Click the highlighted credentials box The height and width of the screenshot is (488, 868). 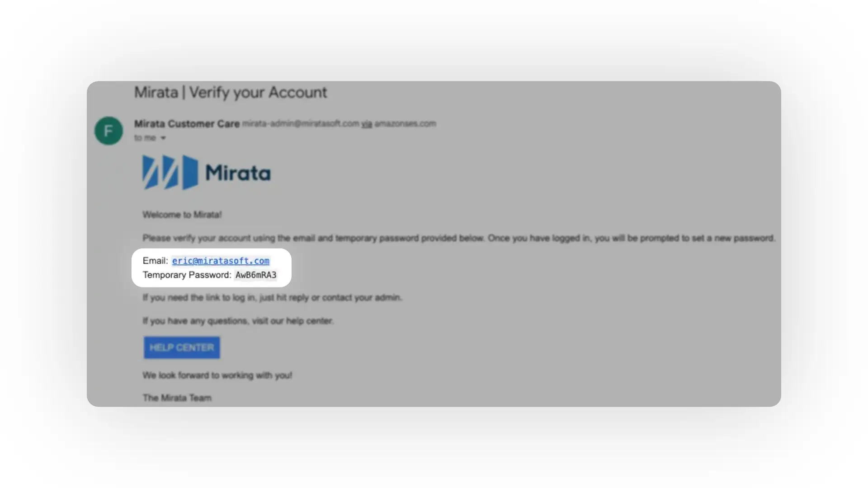point(211,267)
